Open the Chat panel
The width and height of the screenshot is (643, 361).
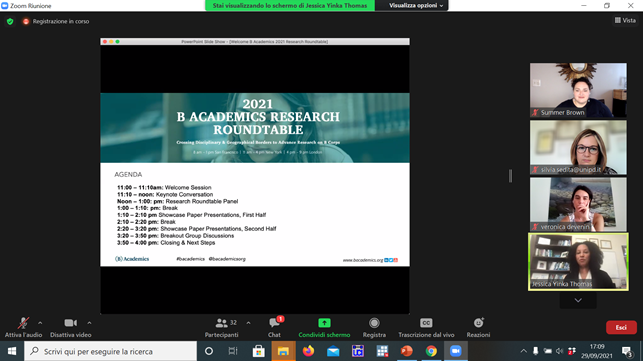pos(274,327)
